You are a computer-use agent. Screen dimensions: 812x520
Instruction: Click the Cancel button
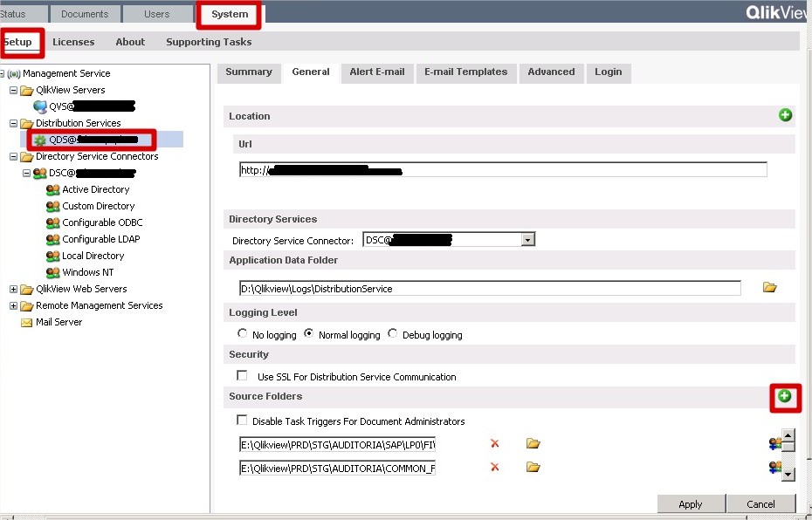coord(760,504)
